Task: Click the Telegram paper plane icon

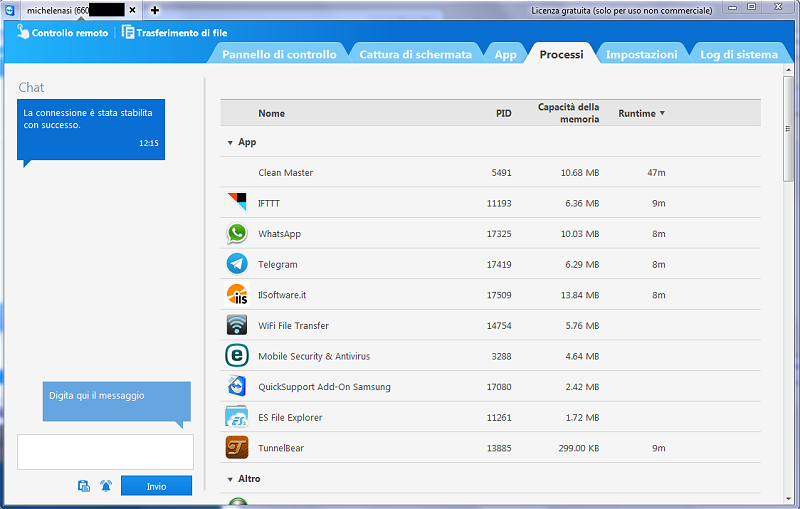Action: (x=237, y=264)
